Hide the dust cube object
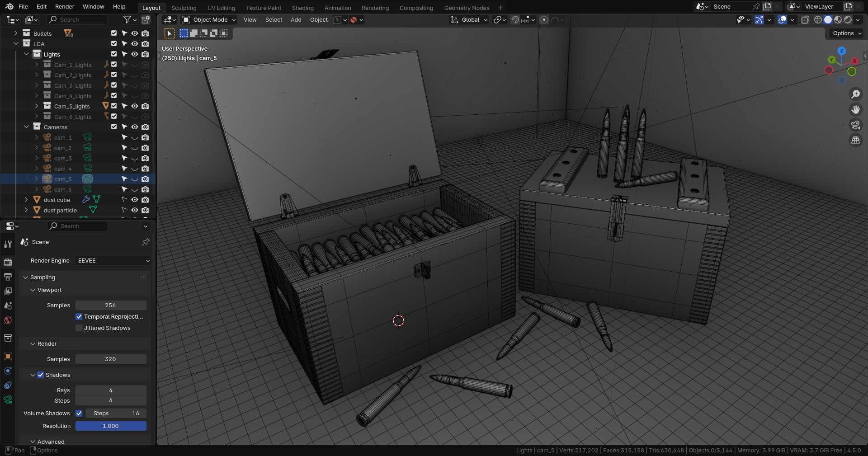The width and height of the screenshot is (868, 456). [135, 200]
